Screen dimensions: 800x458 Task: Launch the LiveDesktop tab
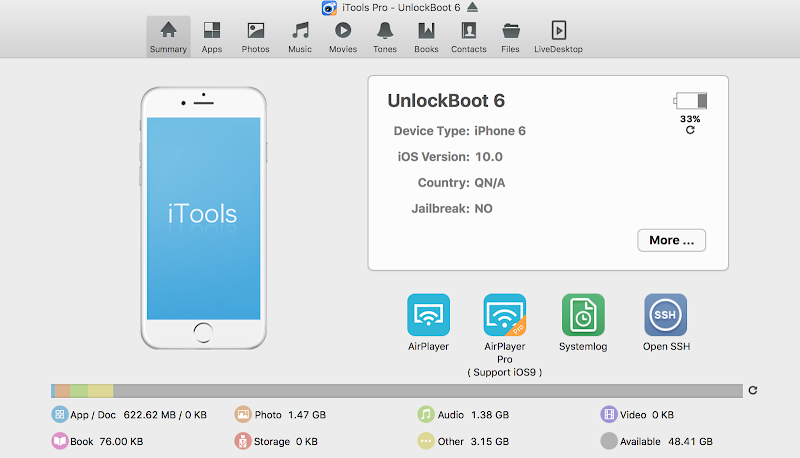tap(558, 37)
